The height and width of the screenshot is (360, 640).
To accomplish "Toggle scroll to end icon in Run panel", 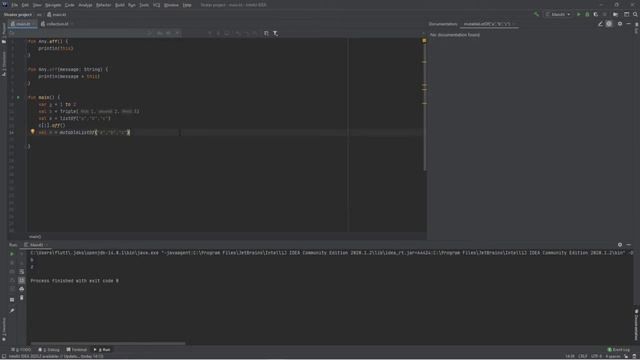I will [22, 280].
